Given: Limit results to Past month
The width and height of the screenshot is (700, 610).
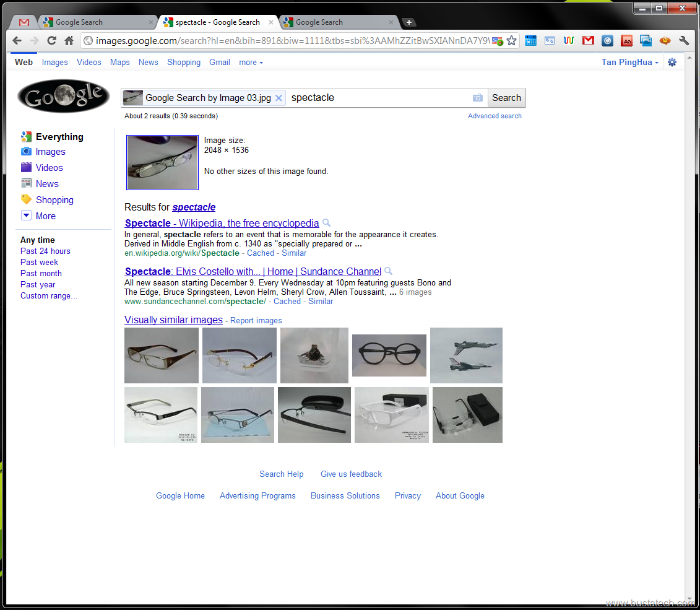Looking at the screenshot, I should 41,273.
